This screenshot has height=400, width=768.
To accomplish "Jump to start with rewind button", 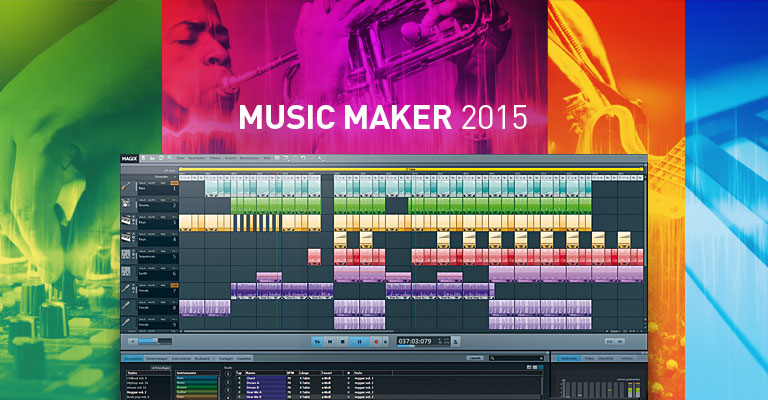I will pyautogui.click(x=330, y=342).
